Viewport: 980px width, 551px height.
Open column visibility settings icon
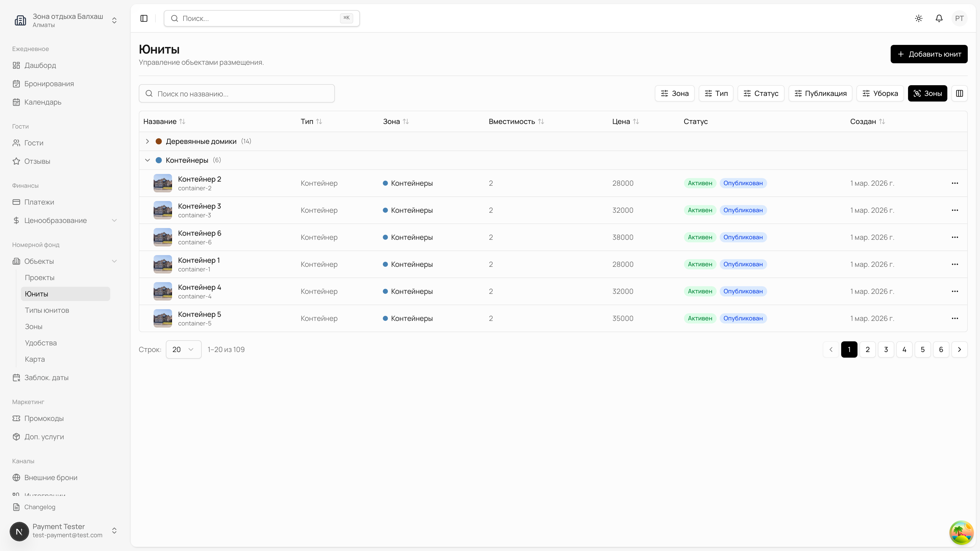click(x=959, y=93)
